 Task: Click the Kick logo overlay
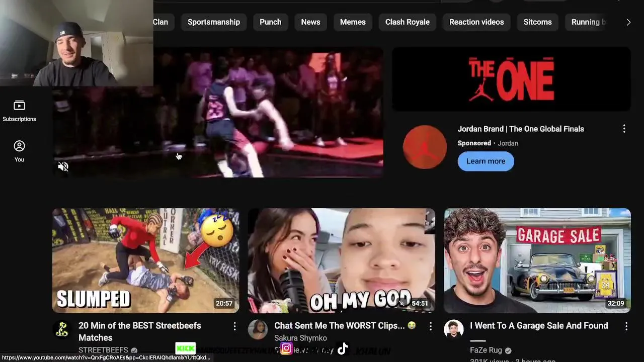click(x=185, y=348)
